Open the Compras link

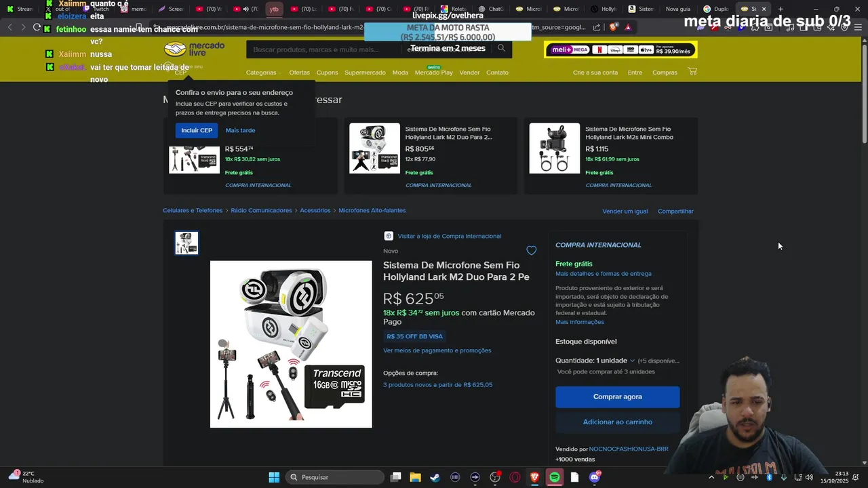pos(665,73)
